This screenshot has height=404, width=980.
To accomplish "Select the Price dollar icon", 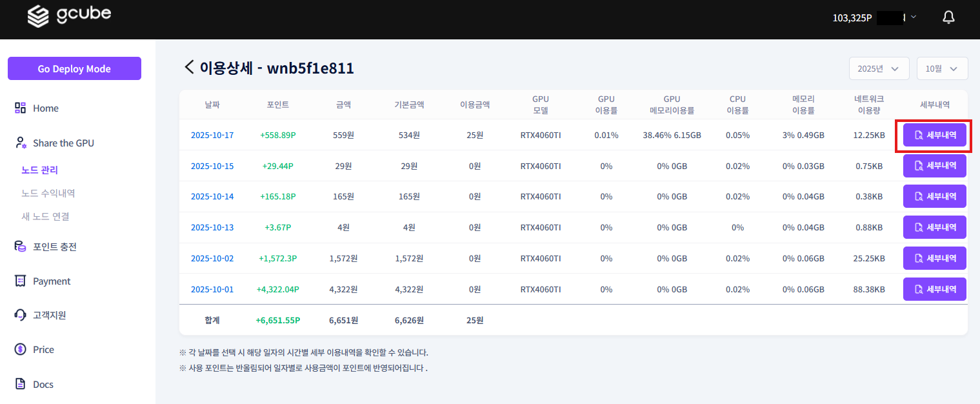I will [20, 349].
